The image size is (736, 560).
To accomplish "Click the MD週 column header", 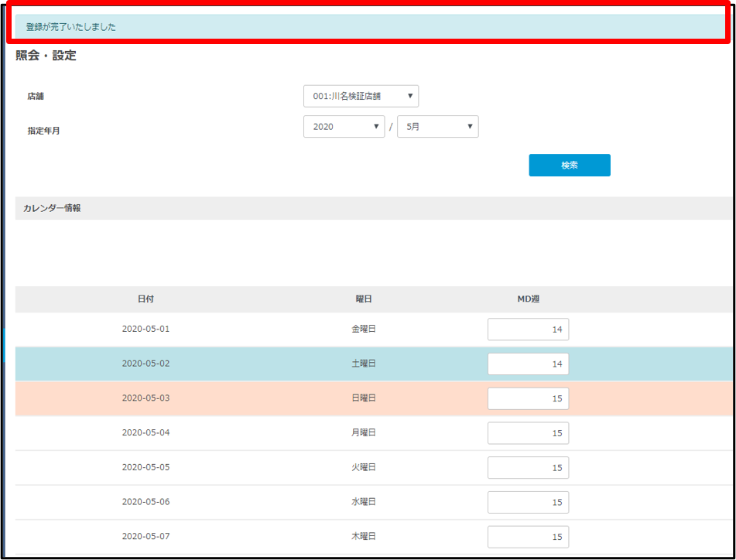I will click(x=528, y=299).
